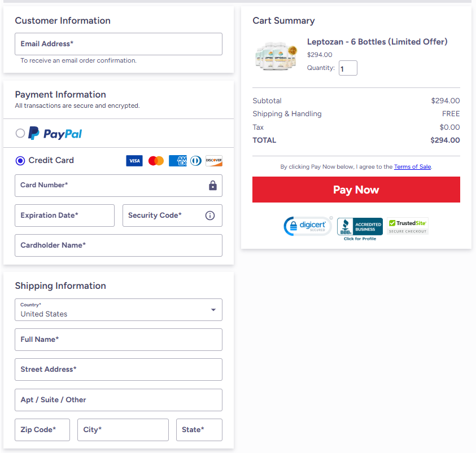
Task: Open the Terms of Sale link
Action: click(x=412, y=167)
